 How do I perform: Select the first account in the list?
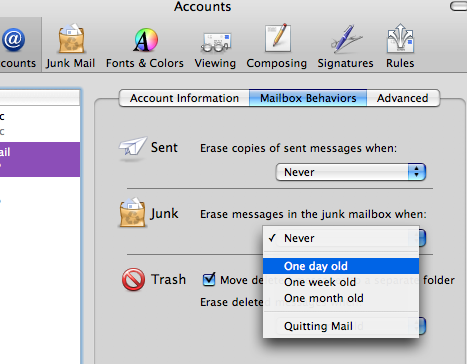[40, 124]
